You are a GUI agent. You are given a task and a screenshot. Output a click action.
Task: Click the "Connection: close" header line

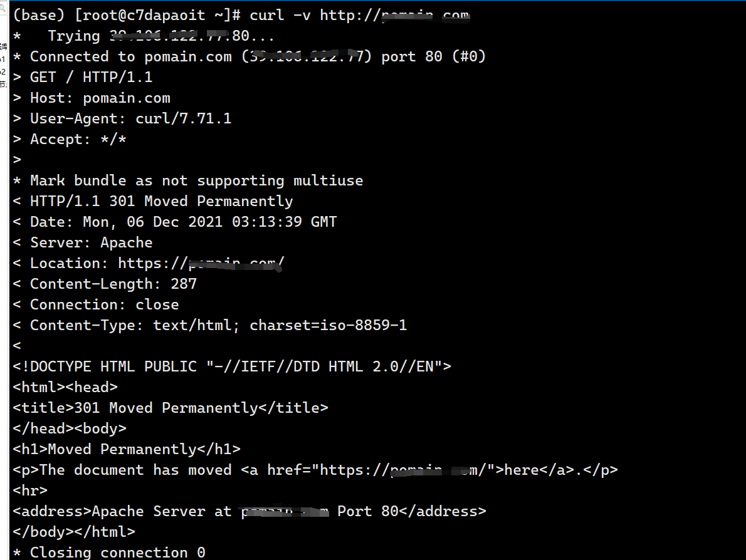(x=104, y=304)
